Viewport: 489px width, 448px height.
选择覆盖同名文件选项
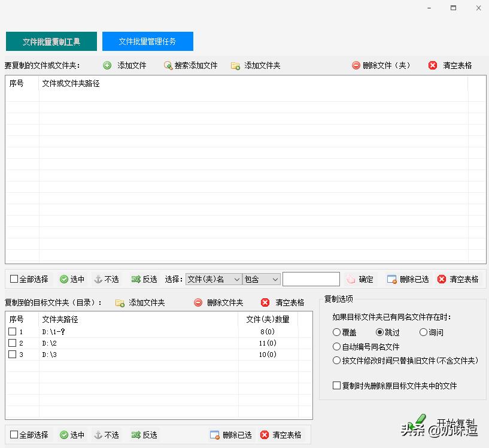[x=337, y=332]
